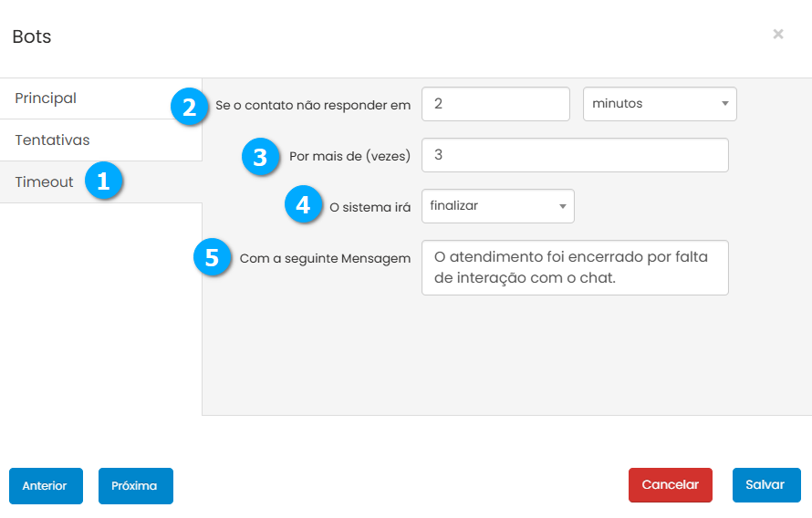Click the red Cancelar button
The image size is (812, 518).
[x=670, y=485]
